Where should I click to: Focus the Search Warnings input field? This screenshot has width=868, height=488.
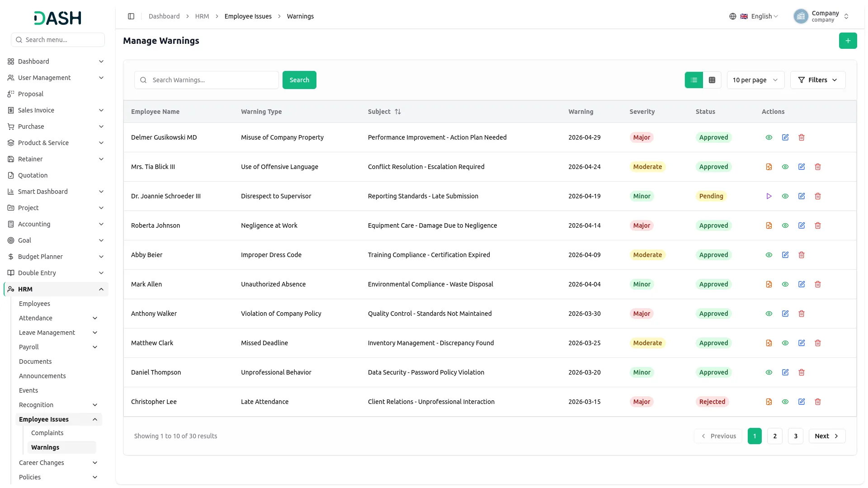click(x=207, y=80)
